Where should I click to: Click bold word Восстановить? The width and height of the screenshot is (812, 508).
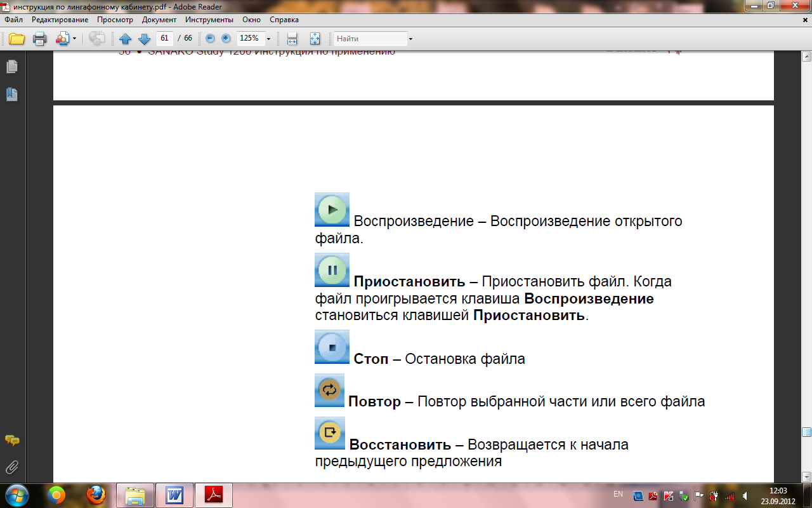400,444
